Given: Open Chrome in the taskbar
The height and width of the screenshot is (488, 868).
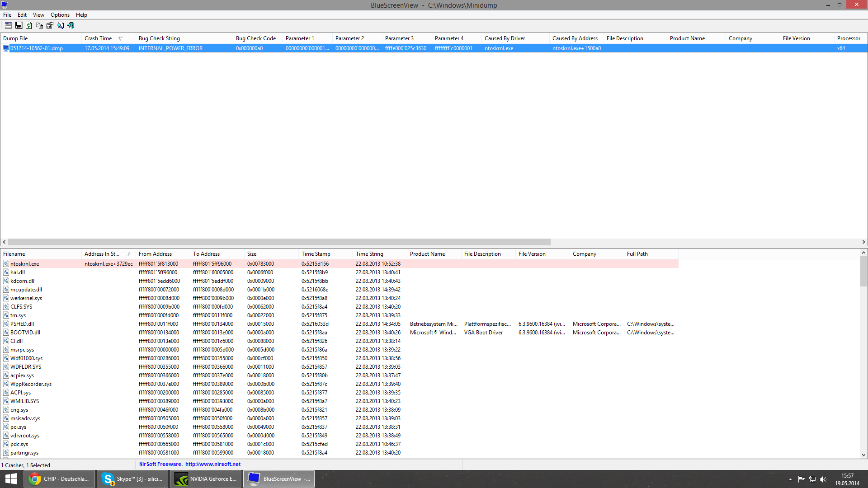Looking at the screenshot, I should (x=60, y=479).
